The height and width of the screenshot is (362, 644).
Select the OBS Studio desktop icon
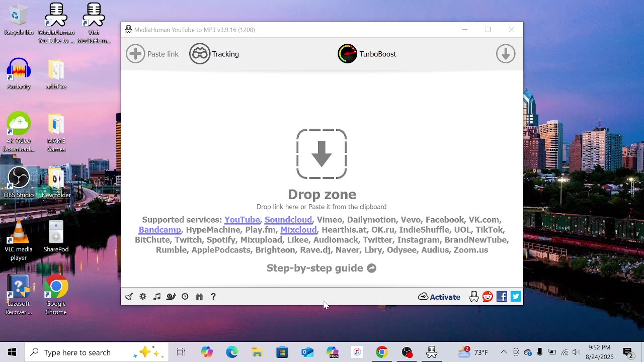click(19, 183)
